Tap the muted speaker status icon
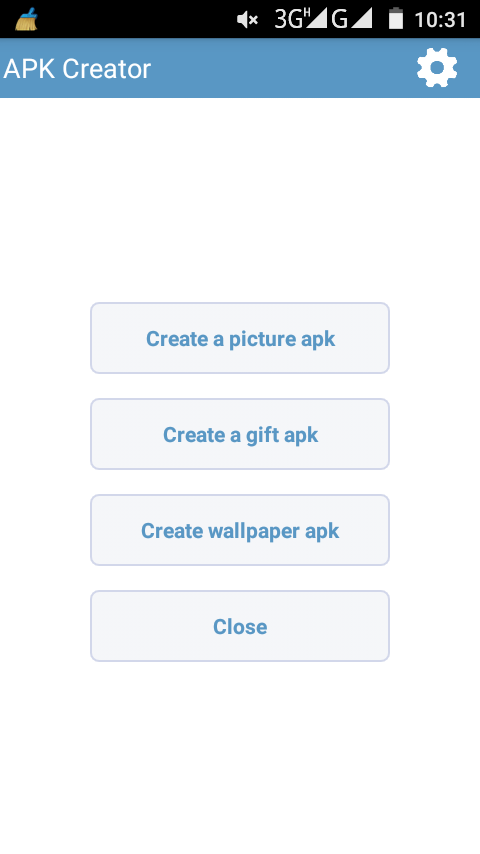The width and height of the screenshot is (480, 854). tap(247, 20)
